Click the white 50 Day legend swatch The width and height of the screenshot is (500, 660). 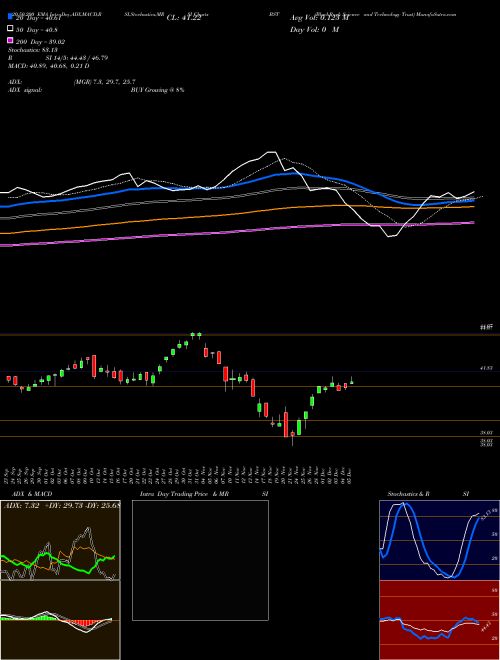pos(10,29)
